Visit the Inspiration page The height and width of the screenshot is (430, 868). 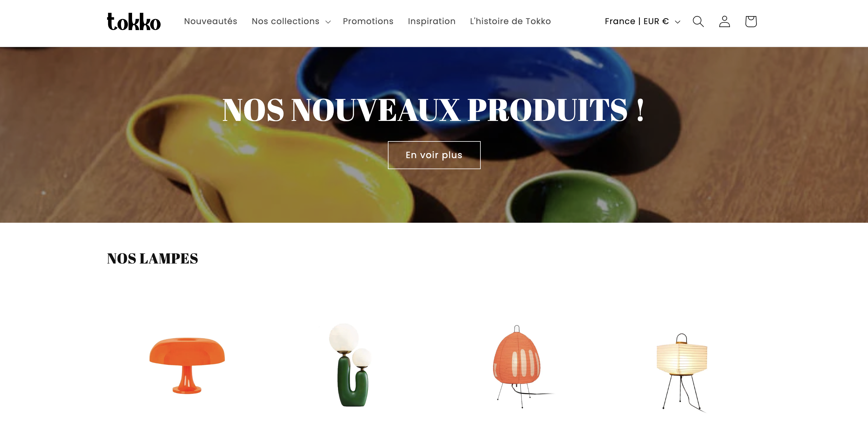[432, 21]
